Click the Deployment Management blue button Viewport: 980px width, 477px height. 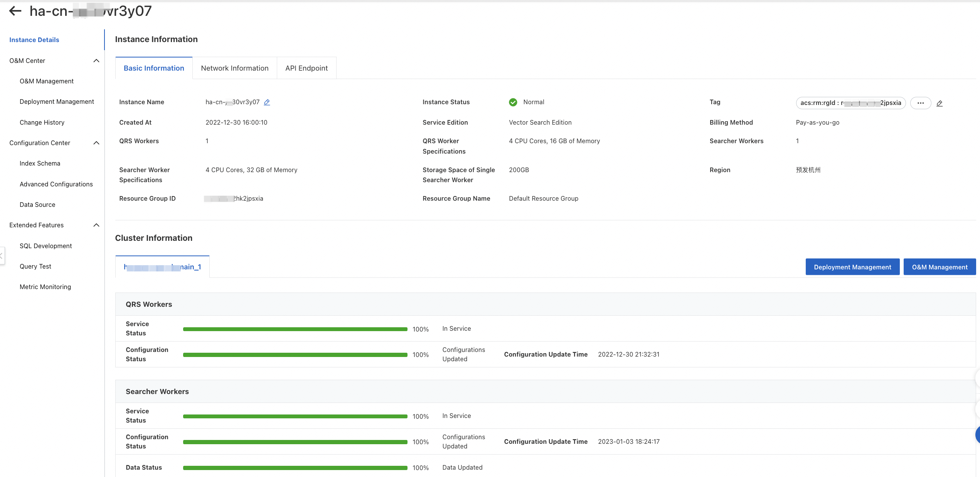(x=852, y=267)
